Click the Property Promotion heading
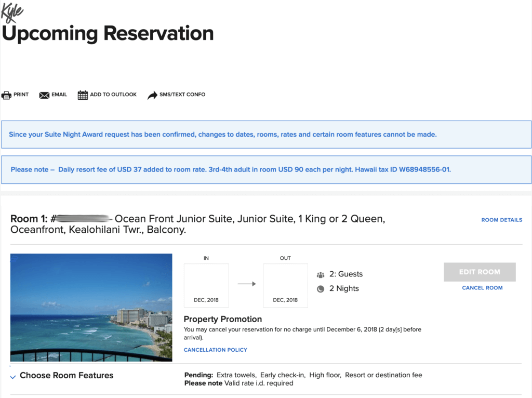The width and height of the screenshot is (532, 398). tap(222, 319)
